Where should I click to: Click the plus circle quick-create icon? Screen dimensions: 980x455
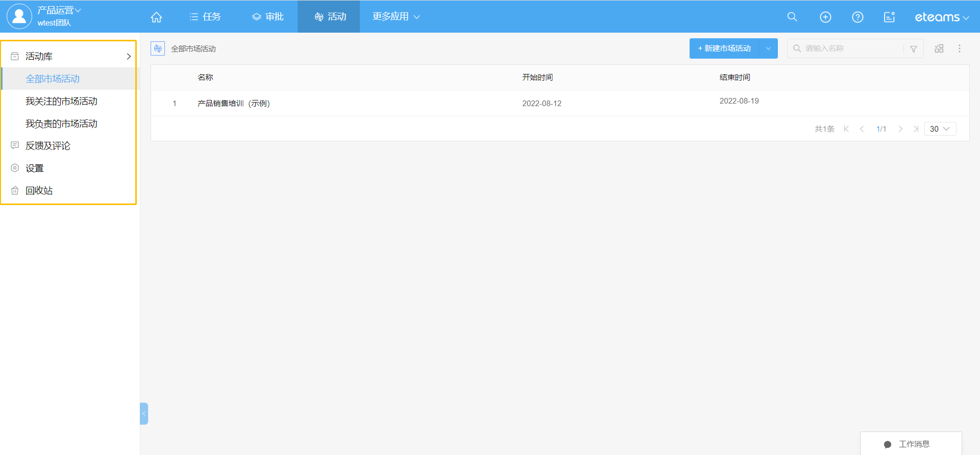tap(825, 17)
